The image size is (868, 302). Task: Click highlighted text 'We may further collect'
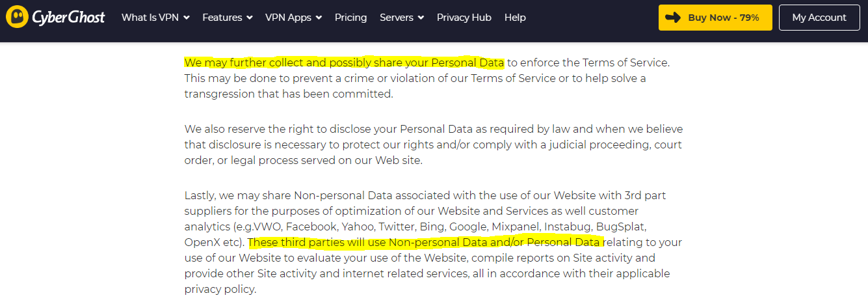coord(237,62)
